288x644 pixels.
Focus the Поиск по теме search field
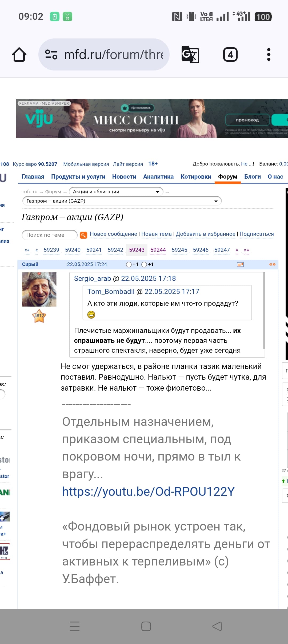[x=50, y=235]
